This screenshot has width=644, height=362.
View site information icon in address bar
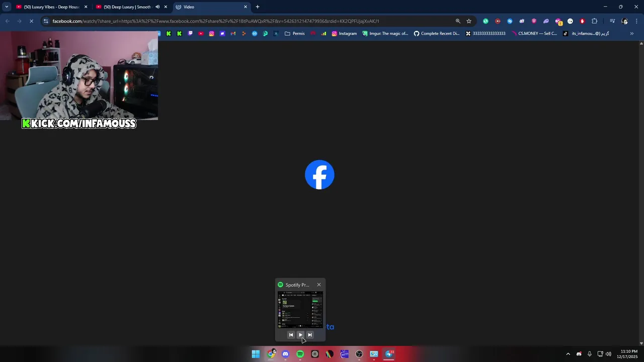46,21
